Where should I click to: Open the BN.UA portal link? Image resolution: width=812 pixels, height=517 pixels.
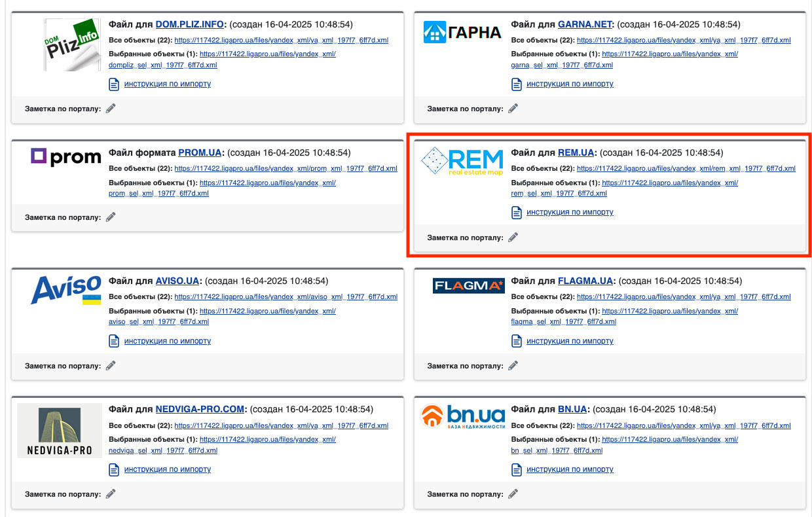(x=572, y=410)
